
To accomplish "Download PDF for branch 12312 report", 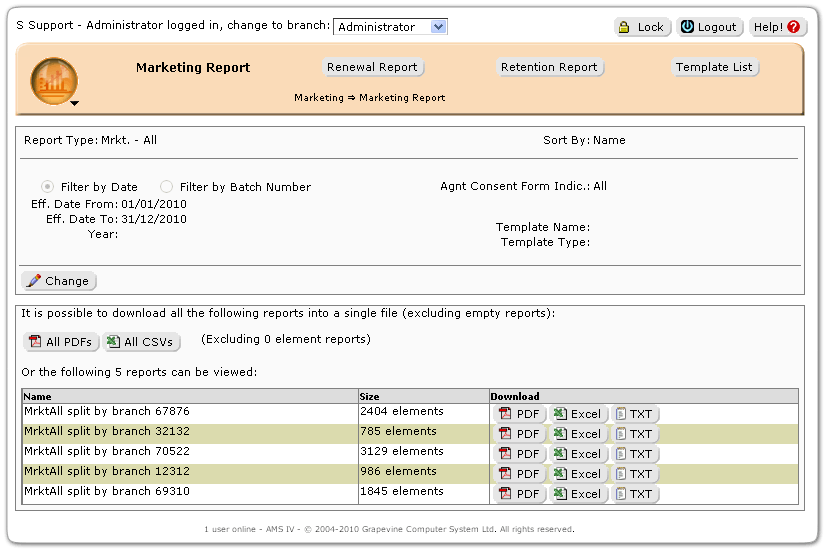I will coord(518,474).
